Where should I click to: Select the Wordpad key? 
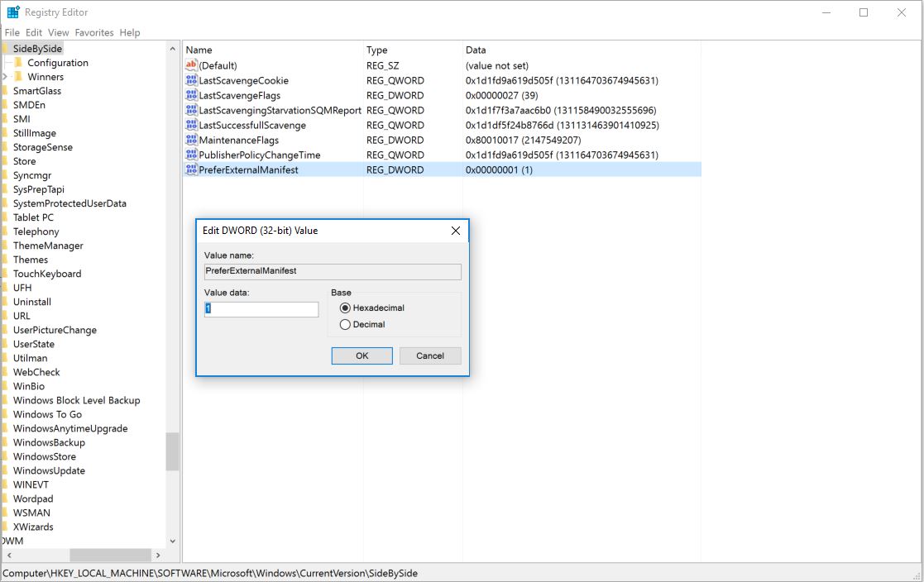pos(33,499)
